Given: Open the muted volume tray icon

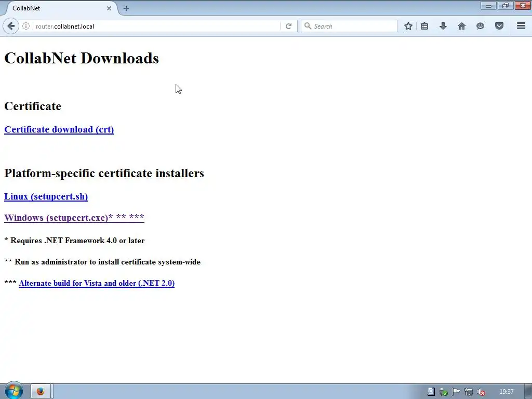Looking at the screenshot, I should pyautogui.click(x=481, y=392).
